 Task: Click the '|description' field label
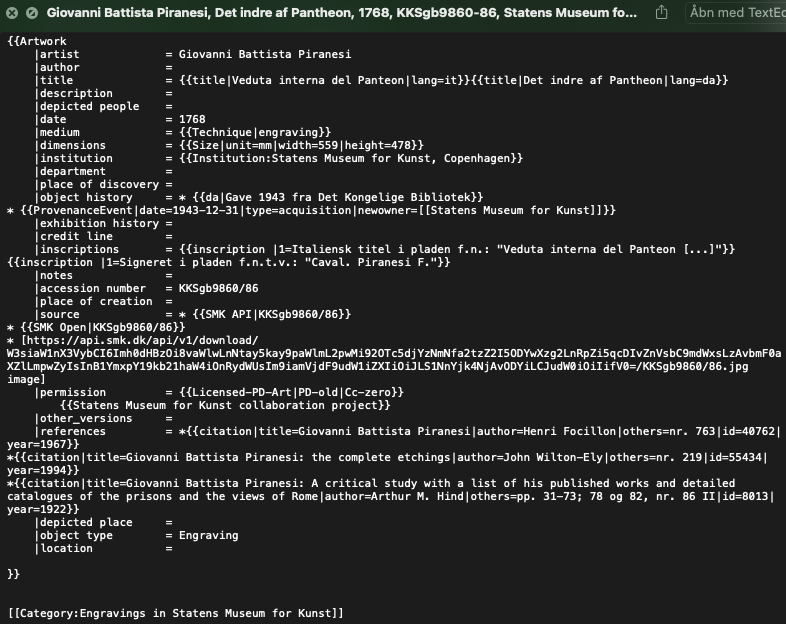tap(73, 93)
